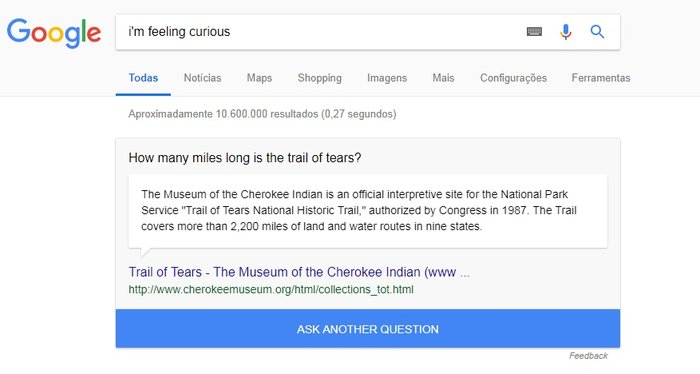
Task: Start voice search with microphone icon
Action: tap(566, 32)
